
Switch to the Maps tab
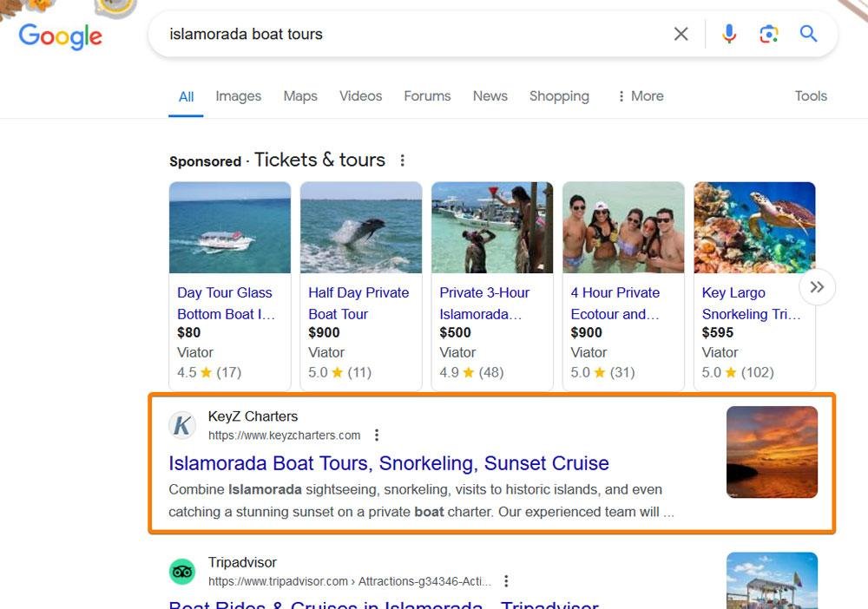coord(300,96)
